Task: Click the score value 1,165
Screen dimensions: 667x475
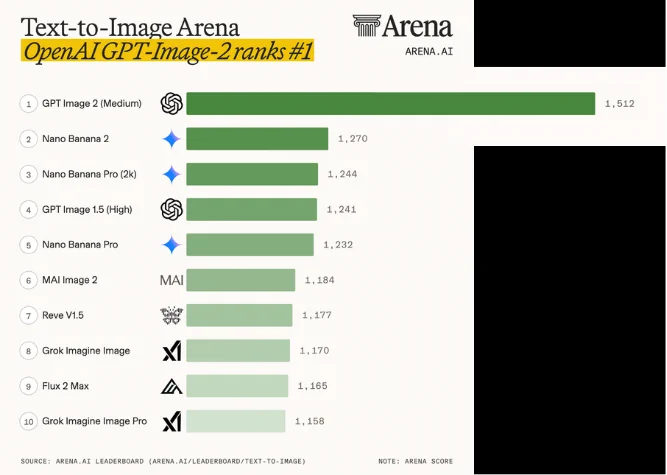Action: (x=313, y=386)
